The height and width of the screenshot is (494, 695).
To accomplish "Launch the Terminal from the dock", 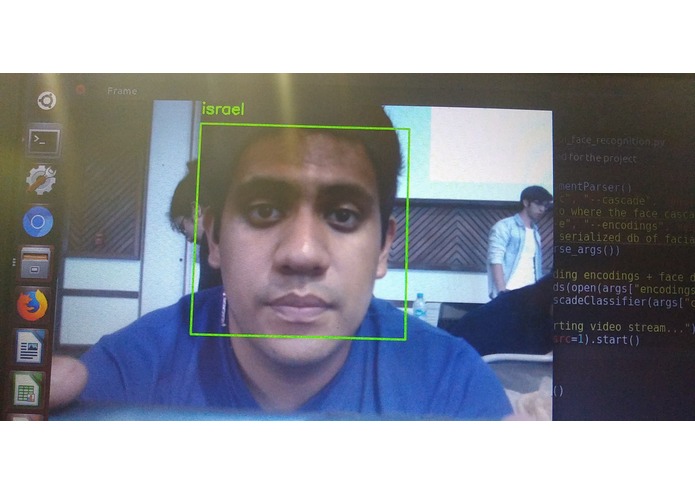I will click(x=44, y=141).
